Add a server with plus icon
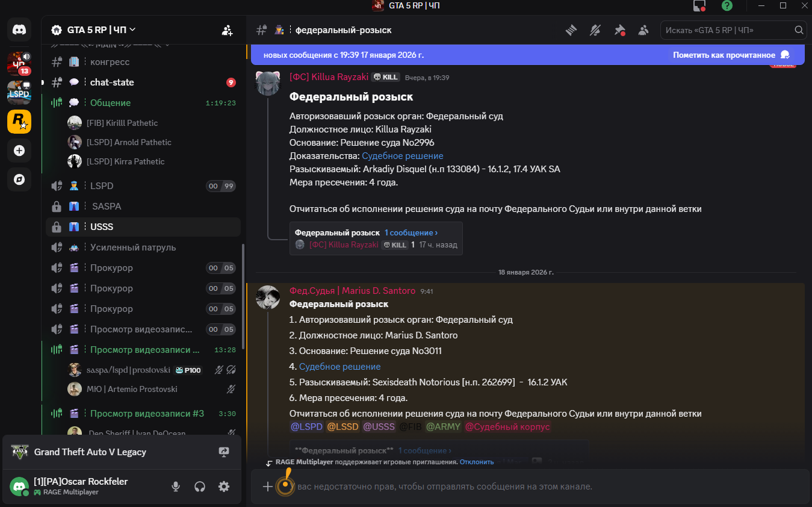Image resolution: width=812 pixels, height=507 pixels. click(19, 151)
